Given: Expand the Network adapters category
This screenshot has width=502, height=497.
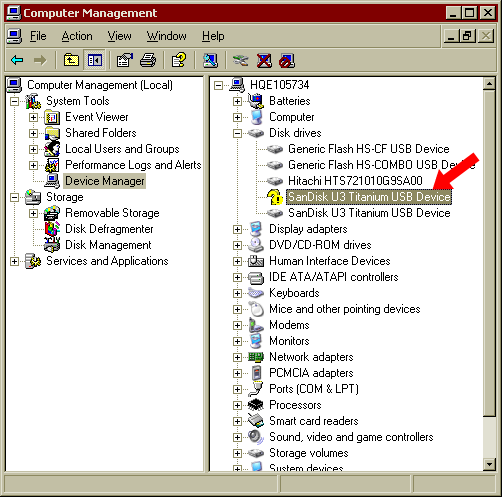Looking at the screenshot, I should tap(237, 357).
